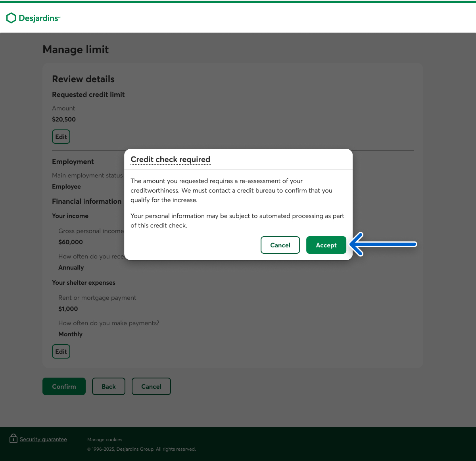The height and width of the screenshot is (461, 476).
Task: Accept the credit check in the dialog
Action: click(326, 245)
